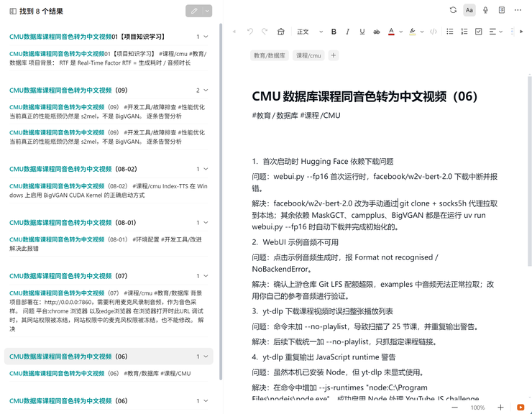Click the #教育/数据库 #课程/CMU line in the note
The width and height of the screenshot is (532, 414).
[296, 116]
